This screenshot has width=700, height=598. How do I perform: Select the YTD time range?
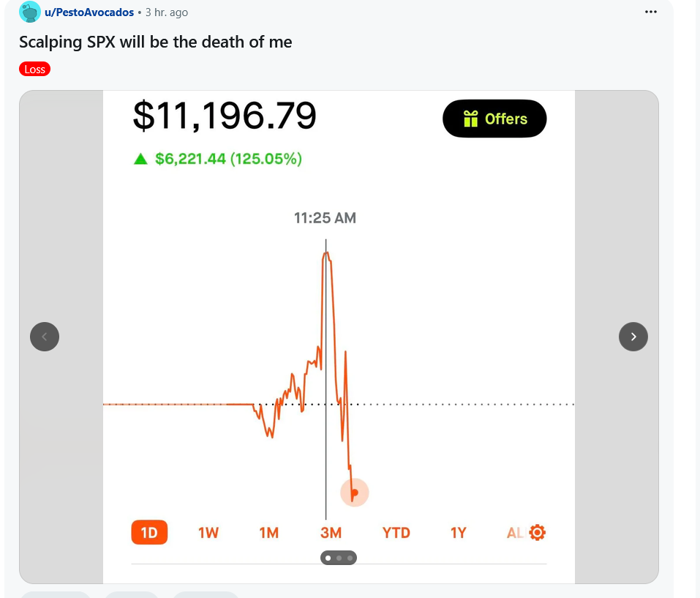(396, 533)
